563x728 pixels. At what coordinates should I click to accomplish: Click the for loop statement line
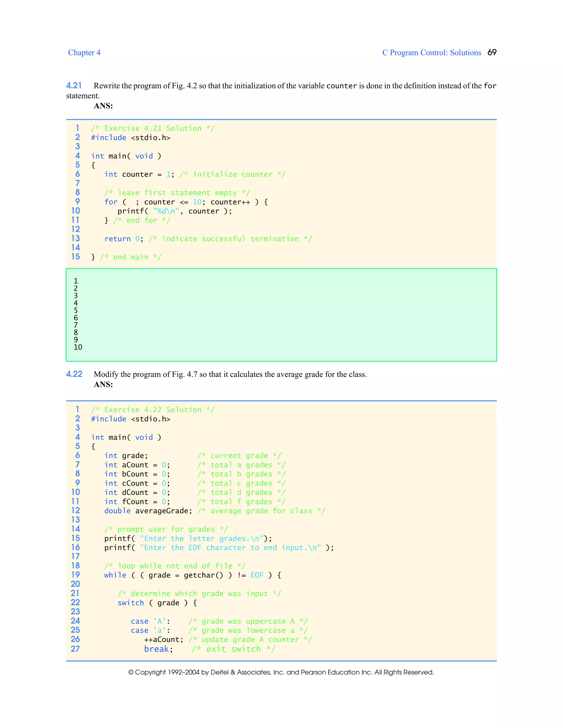186,202
